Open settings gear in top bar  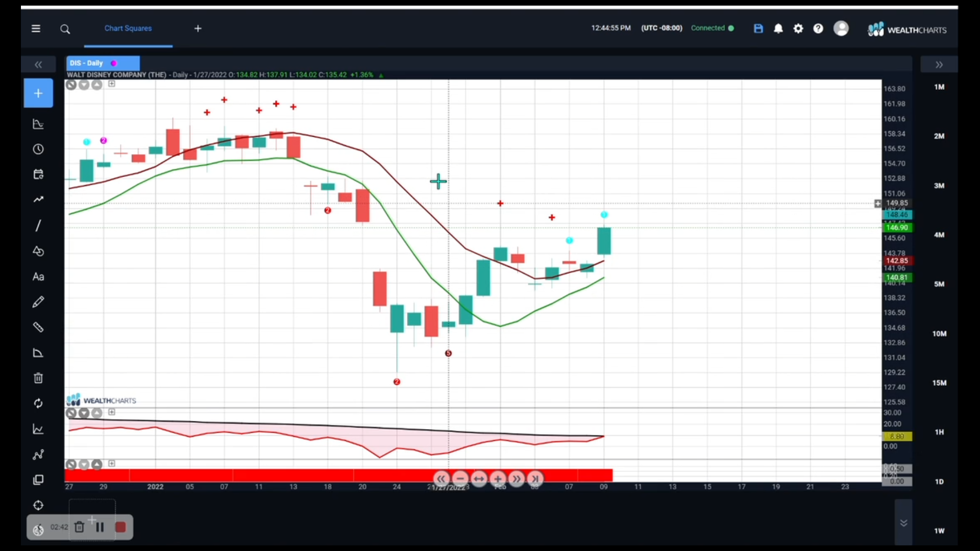(x=798, y=29)
